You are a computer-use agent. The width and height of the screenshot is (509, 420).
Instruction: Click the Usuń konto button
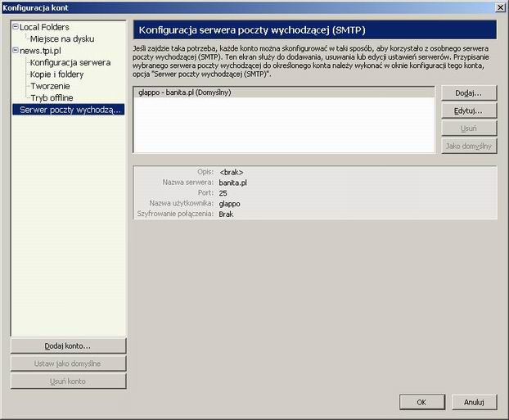(x=68, y=382)
